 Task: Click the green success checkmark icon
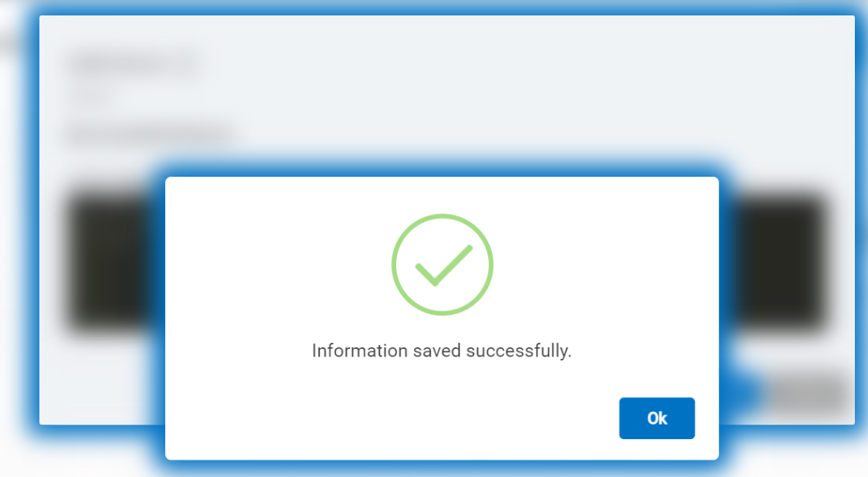tap(442, 264)
